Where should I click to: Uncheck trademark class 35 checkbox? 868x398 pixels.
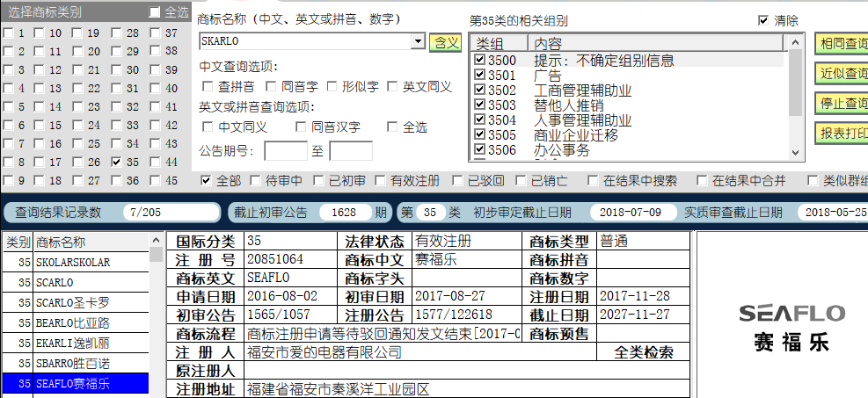click(x=116, y=162)
